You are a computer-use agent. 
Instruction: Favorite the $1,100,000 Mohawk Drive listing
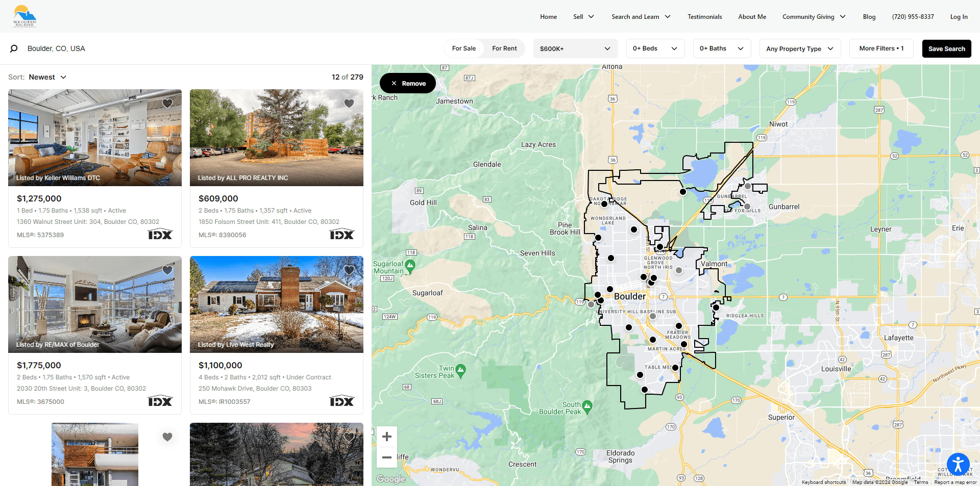click(349, 270)
